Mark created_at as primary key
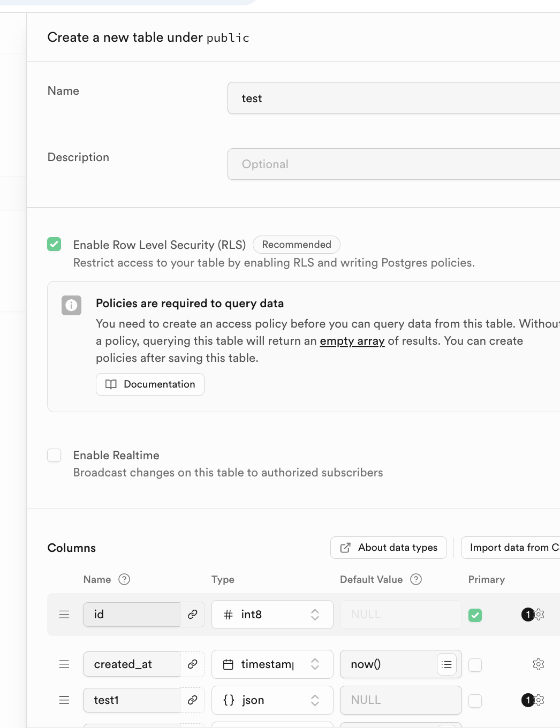 tap(475, 665)
